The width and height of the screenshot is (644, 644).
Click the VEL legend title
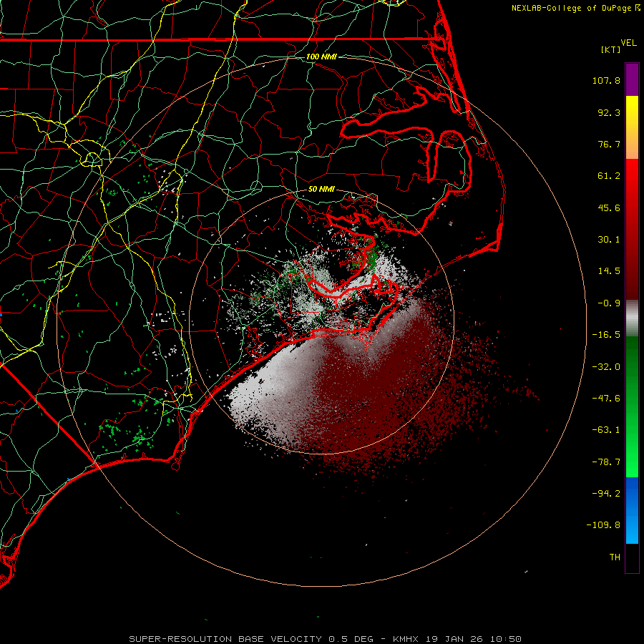point(628,43)
